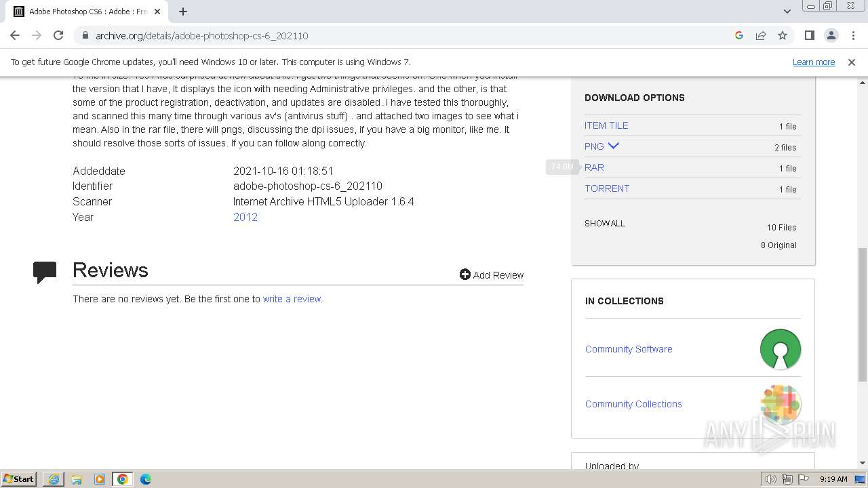Image resolution: width=868 pixels, height=488 pixels.
Task: Expand the PNG files chevron
Action: click(x=614, y=146)
